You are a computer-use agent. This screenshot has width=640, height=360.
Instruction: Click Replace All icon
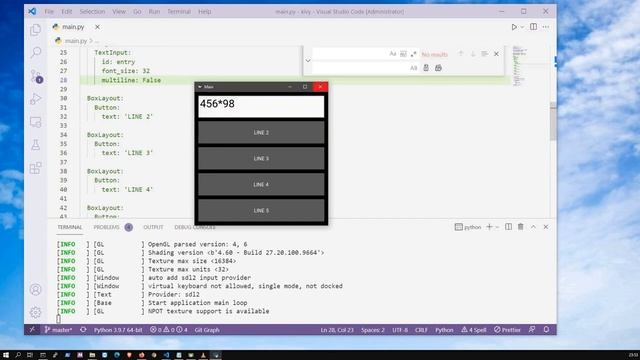coord(438,68)
